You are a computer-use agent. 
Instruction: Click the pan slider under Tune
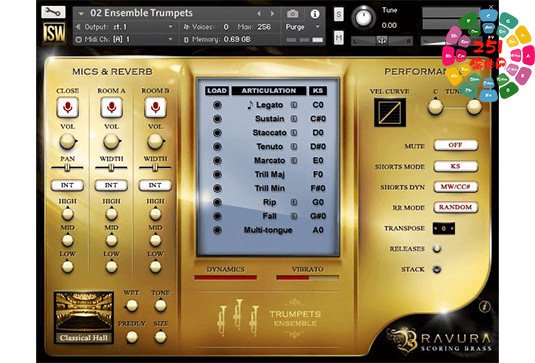point(382,41)
